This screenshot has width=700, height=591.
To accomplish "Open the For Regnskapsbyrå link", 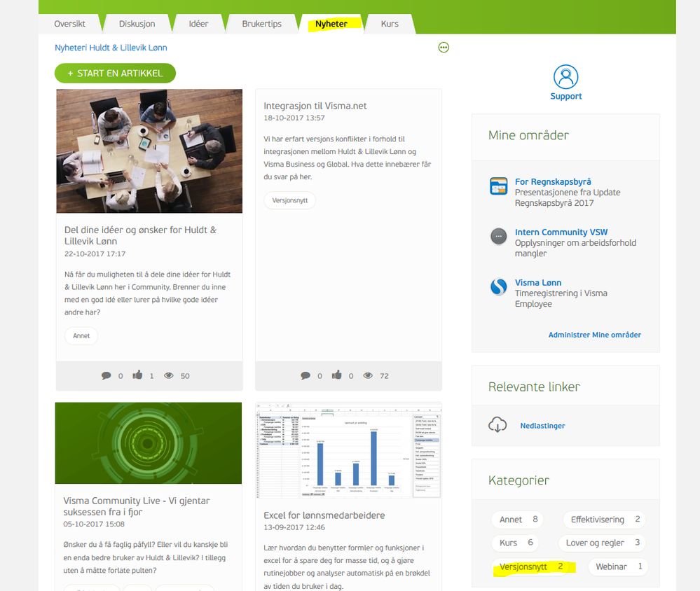I will click(x=553, y=181).
